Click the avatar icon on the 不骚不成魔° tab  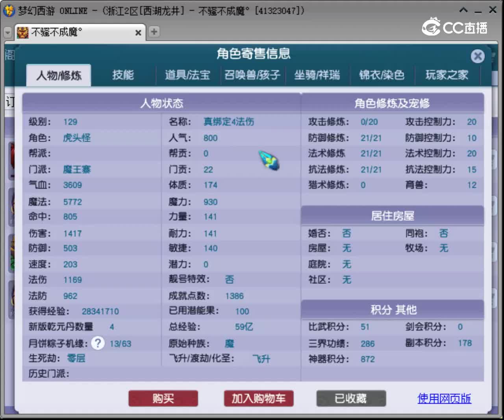23,32
